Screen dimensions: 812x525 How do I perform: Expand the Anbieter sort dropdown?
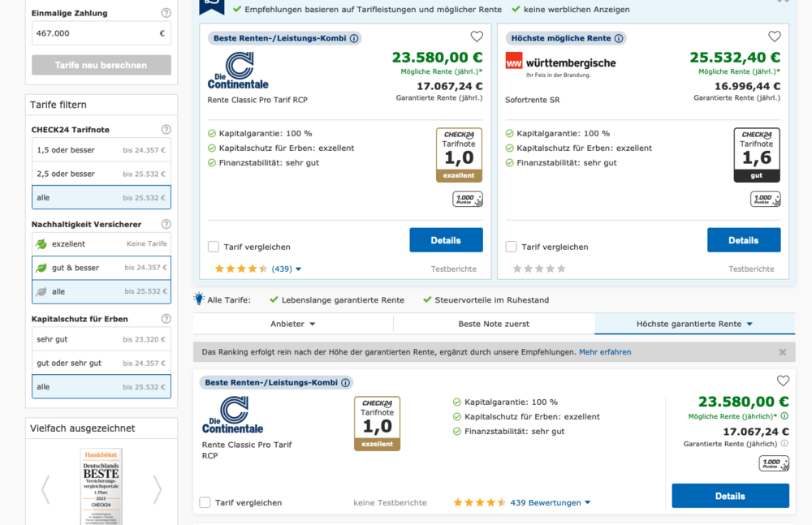[x=292, y=324]
